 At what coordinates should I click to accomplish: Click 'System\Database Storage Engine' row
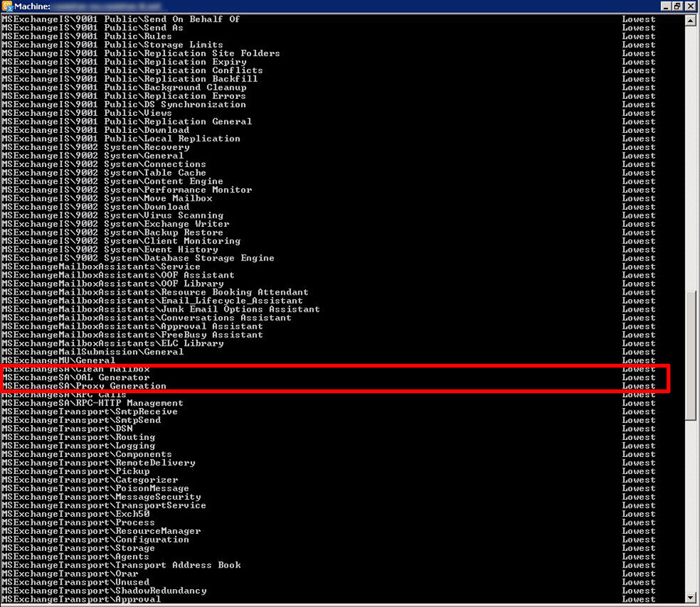[328, 258]
